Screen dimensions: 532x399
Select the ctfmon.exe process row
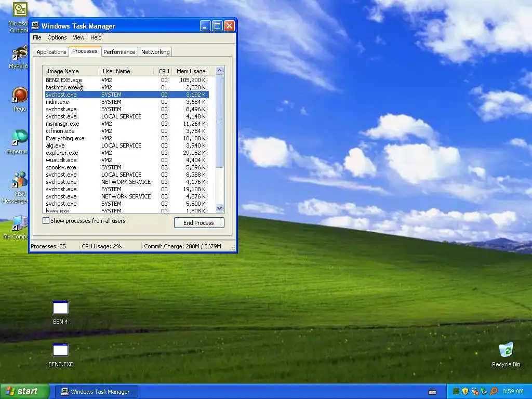pyautogui.click(x=127, y=131)
